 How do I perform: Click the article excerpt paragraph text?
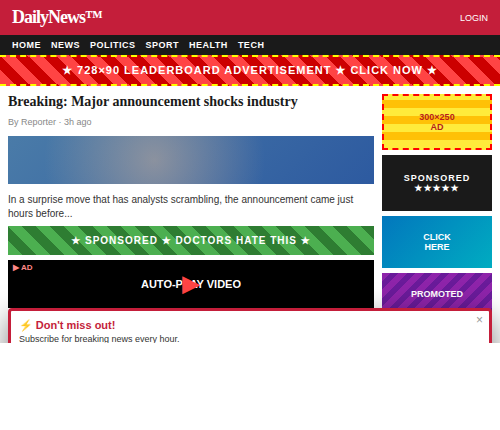(x=181, y=206)
